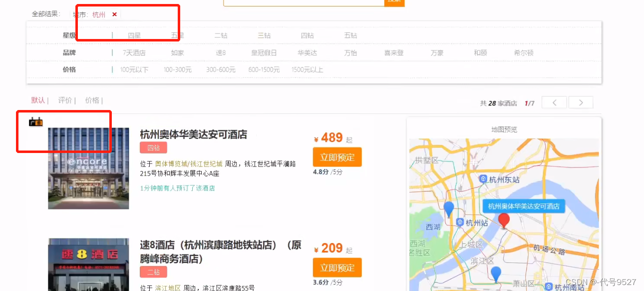
Task: Click the 4.8分 rating text
Action: pos(321,172)
